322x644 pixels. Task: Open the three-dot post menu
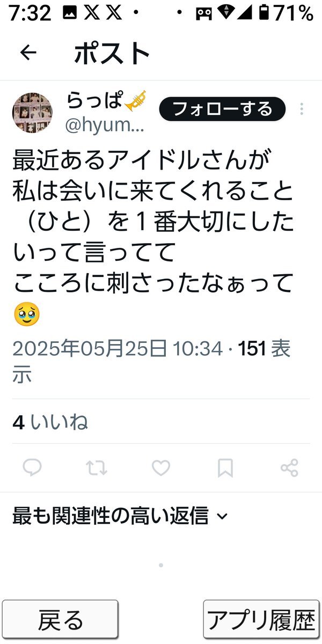pyautogui.click(x=302, y=109)
